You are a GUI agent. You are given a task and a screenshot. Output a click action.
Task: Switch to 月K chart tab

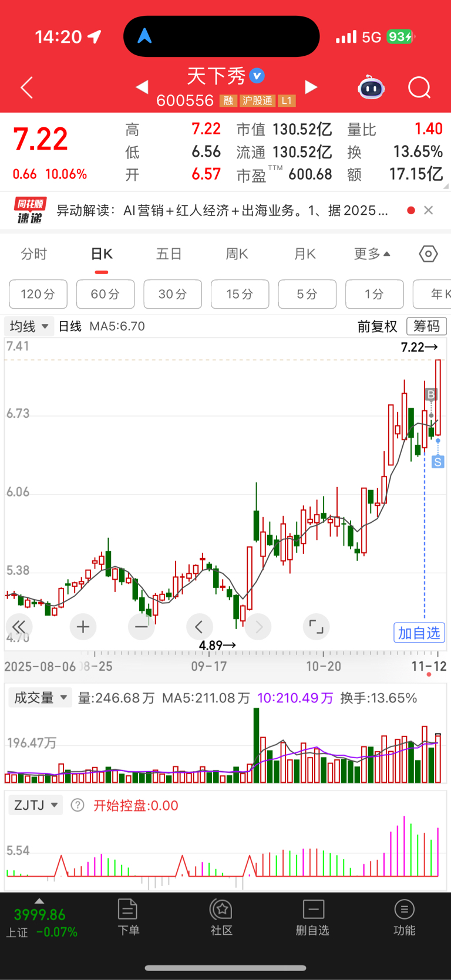pyautogui.click(x=305, y=254)
